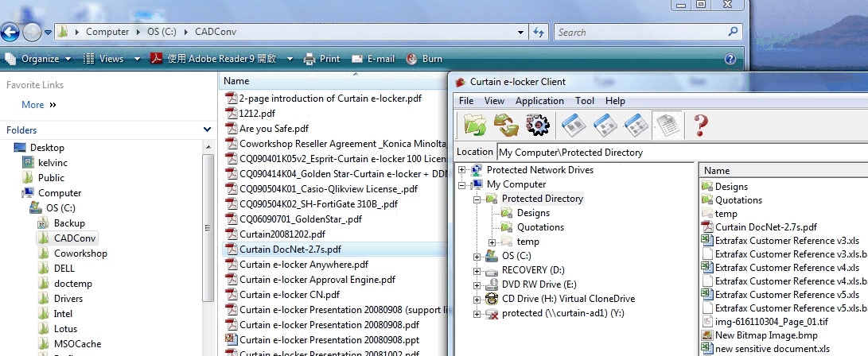This screenshot has height=356, width=868.
Task: Click the red question mark help icon
Action: click(701, 125)
